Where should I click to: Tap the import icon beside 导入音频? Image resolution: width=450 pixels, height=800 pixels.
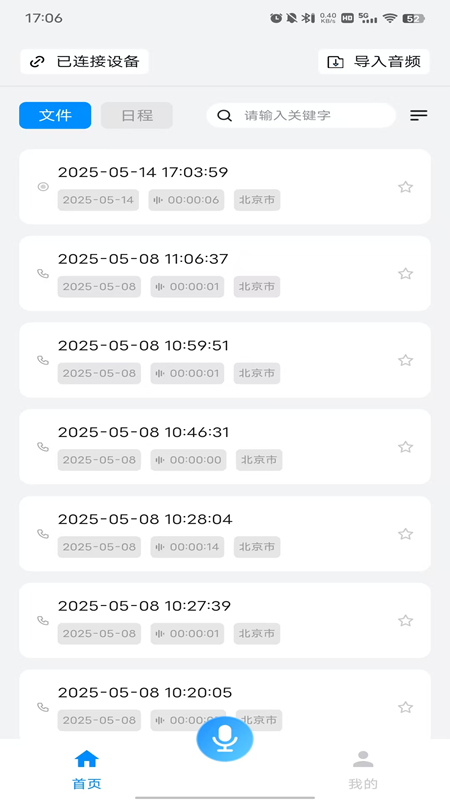335,62
